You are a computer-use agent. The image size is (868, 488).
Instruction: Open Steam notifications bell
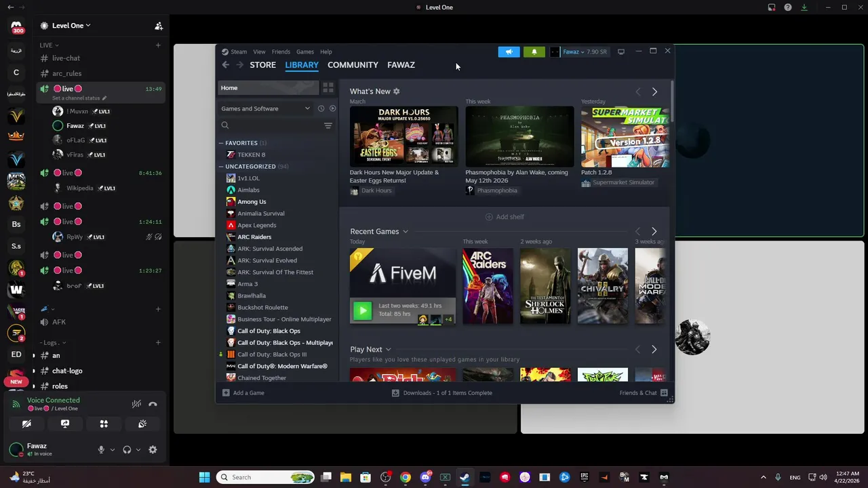[x=534, y=52]
